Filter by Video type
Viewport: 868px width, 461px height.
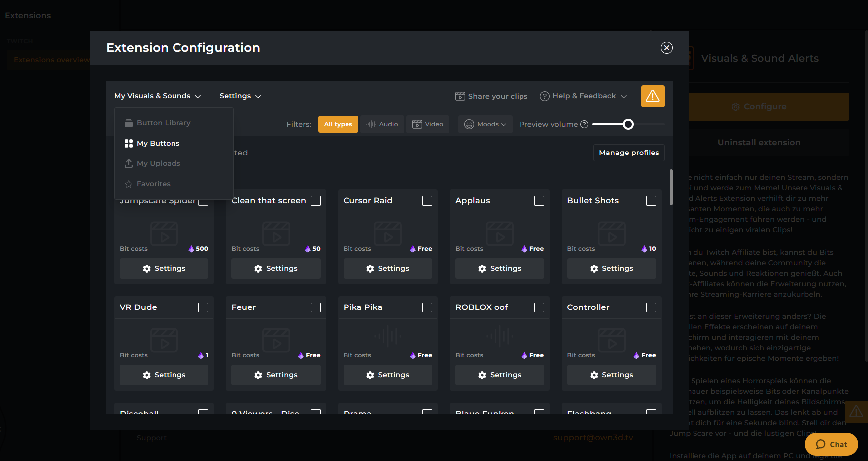tap(428, 124)
